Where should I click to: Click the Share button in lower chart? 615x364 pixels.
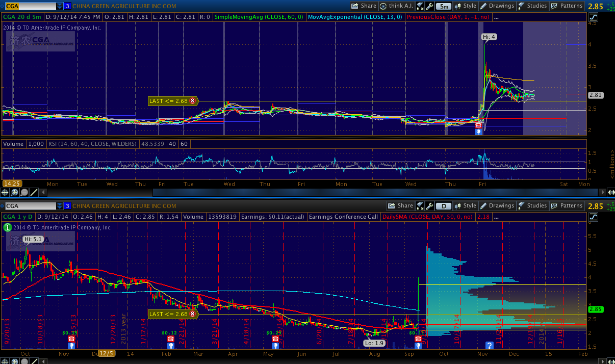tap(401, 206)
